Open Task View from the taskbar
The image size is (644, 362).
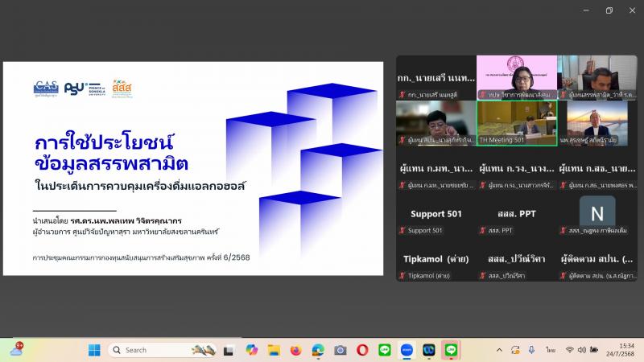229,350
